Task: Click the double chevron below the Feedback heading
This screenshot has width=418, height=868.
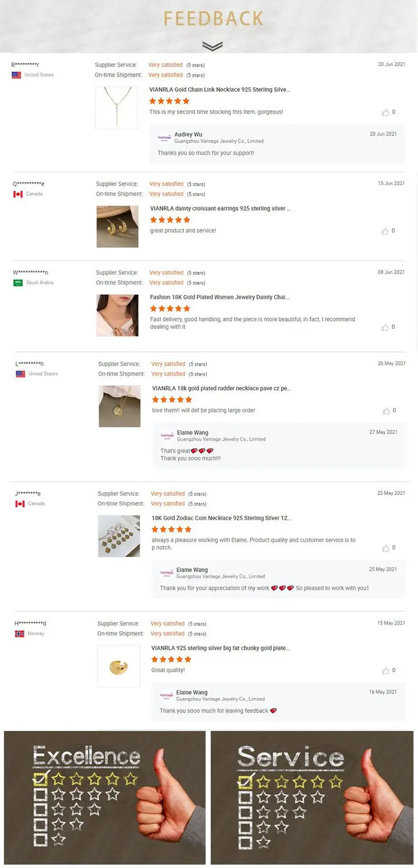Action: [x=212, y=46]
